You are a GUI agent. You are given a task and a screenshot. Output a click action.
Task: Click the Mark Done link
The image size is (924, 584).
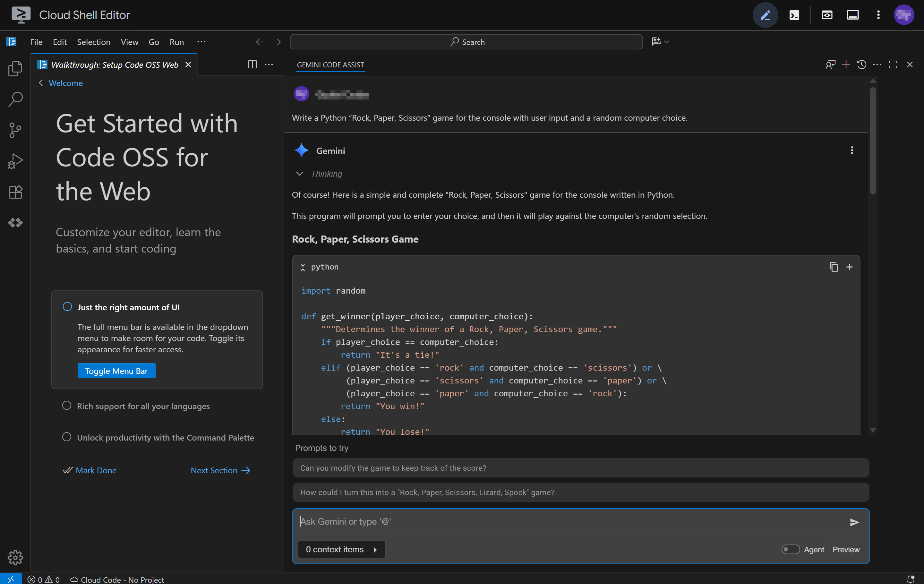point(90,470)
